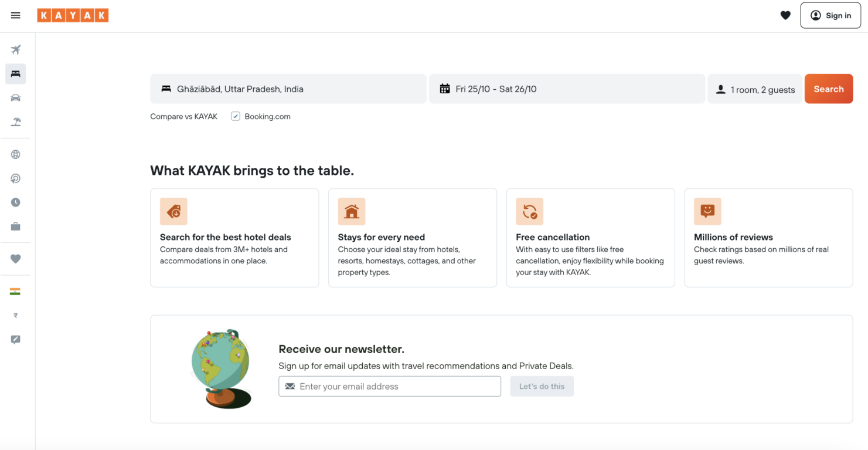This screenshot has height=450, width=868.
Task: Click the KAYAK logo
Action: [x=73, y=15]
